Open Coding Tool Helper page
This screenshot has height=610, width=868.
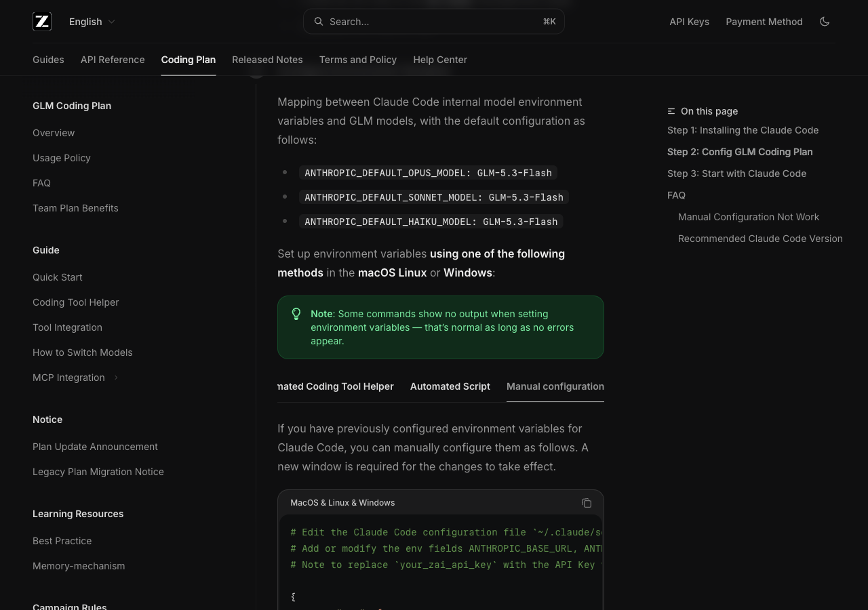[76, 302]
